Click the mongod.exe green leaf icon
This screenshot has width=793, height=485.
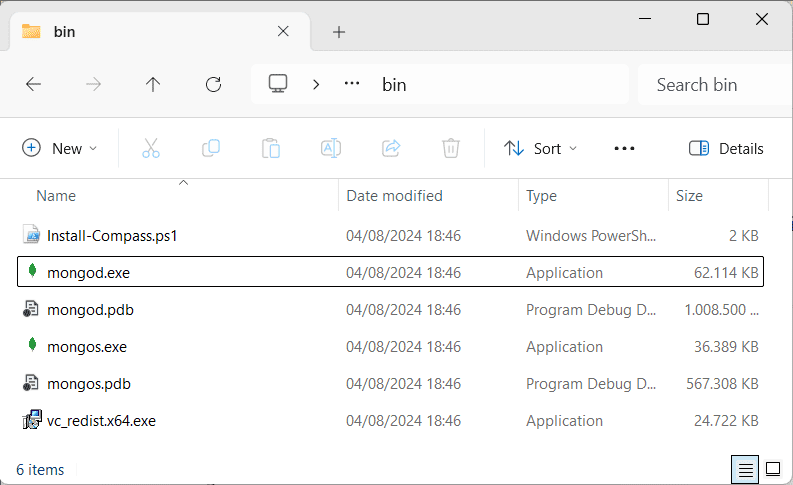click(32, 271)
